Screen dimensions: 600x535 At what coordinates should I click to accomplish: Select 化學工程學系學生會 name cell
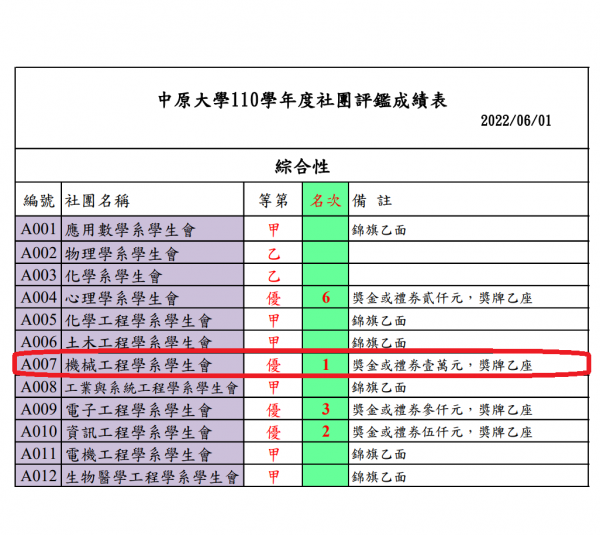(153, 320)
